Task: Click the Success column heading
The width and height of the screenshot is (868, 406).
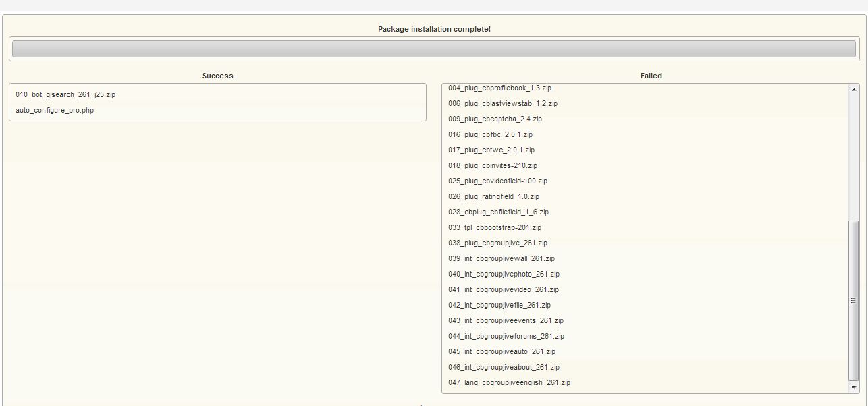Action: (x=217, y=76)
